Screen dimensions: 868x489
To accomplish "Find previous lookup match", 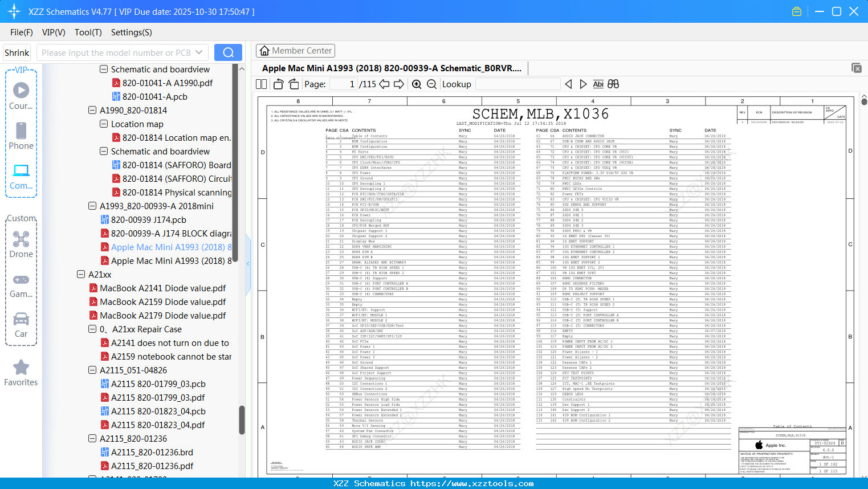I will click(x=568, y=84).
